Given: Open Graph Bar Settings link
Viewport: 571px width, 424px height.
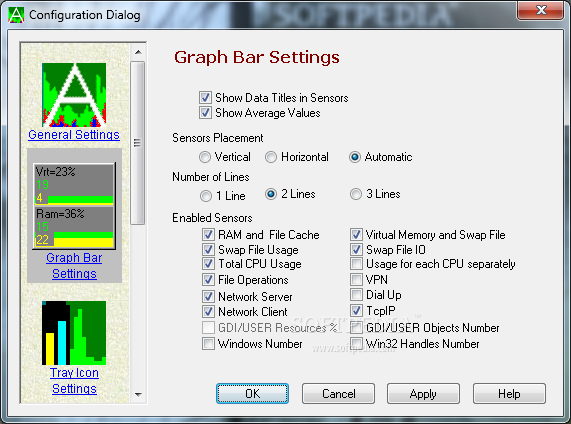Looking at the screenshot, I should 74,266.
